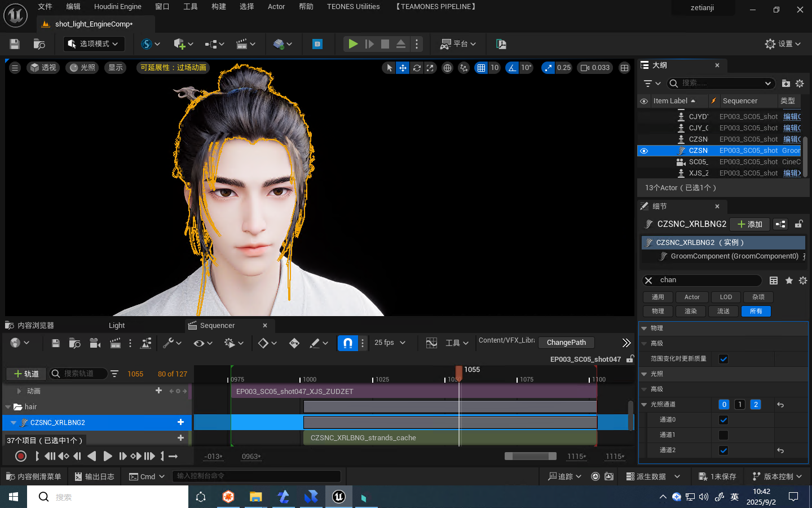Expand the 动画 track in Sequencer

pos(19,391)
